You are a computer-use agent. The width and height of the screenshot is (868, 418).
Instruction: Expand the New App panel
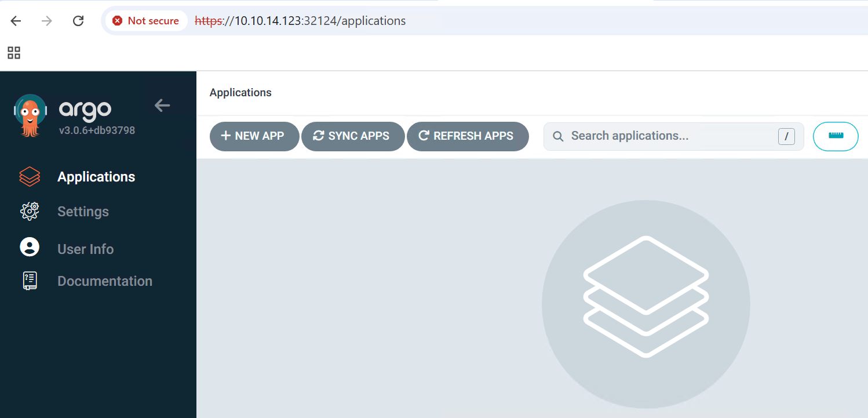coord(254,136)
